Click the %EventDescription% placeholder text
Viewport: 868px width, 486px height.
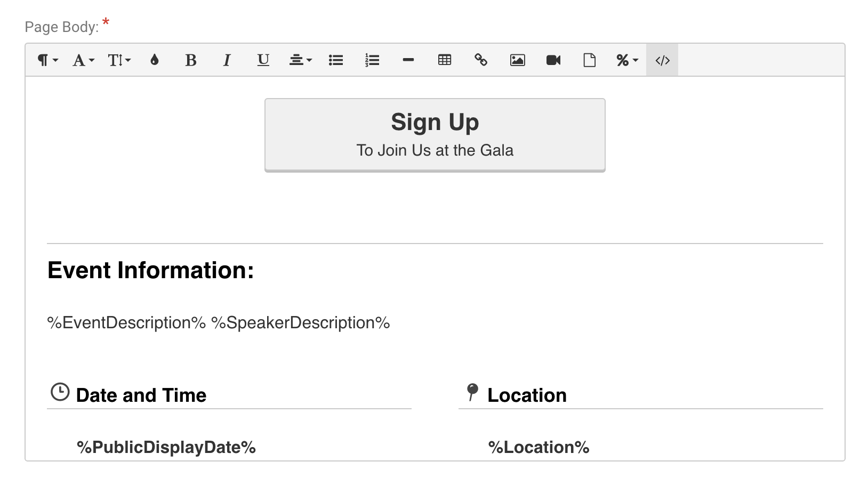pyautogui.click(x=126, y=323)
